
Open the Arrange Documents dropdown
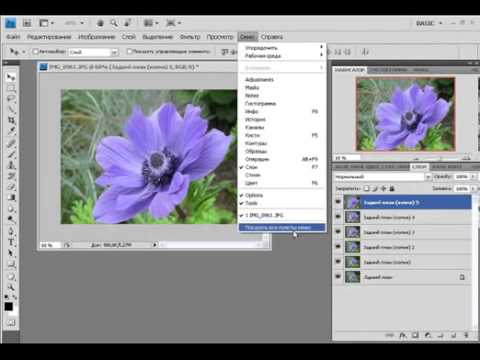pyautogui.click(x=151, y=23)
